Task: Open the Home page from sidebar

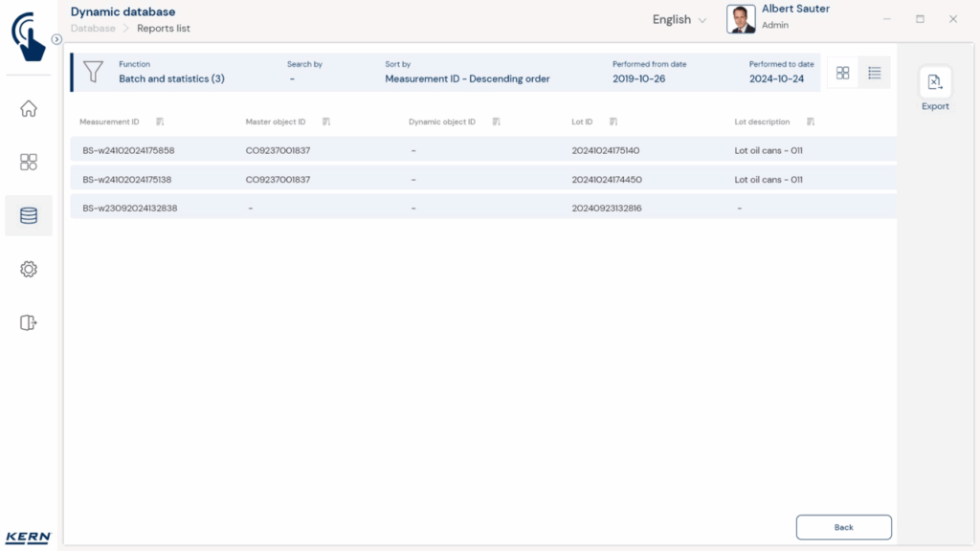Action: 29,108
